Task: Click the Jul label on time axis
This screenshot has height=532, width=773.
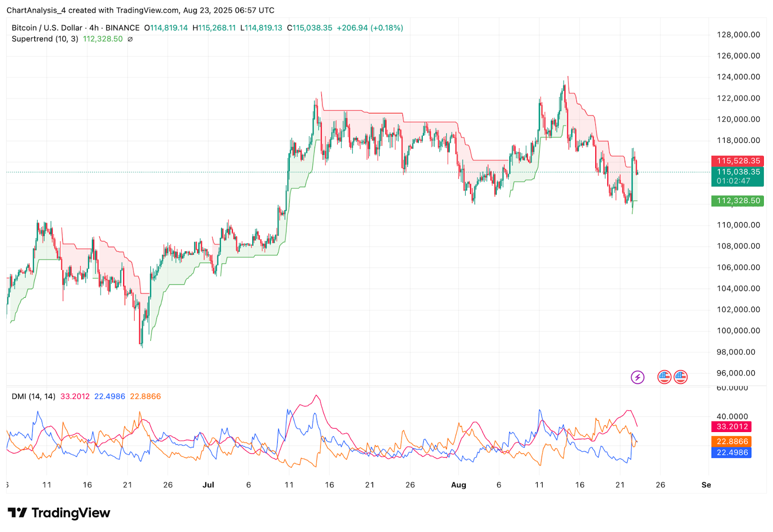Action: point(208,485)
